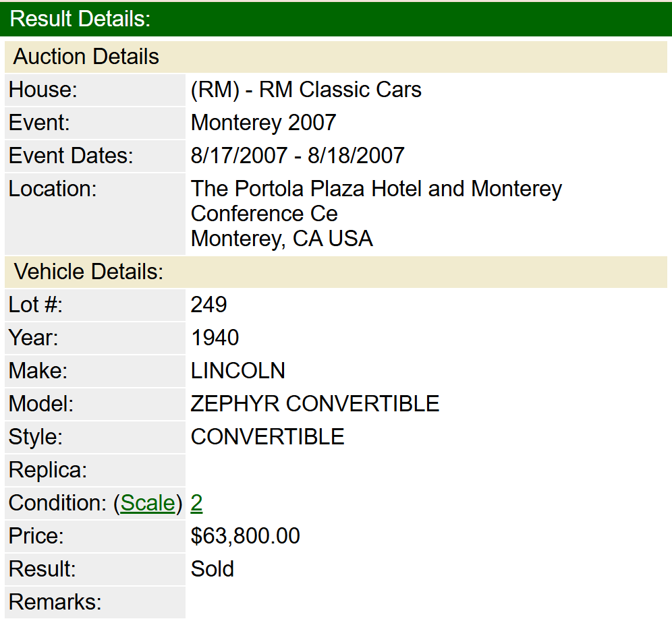Image resolution: width=672 pixels, height=619 pixels.
Task: Click the Price label cell
Action: tap(36, 536)
